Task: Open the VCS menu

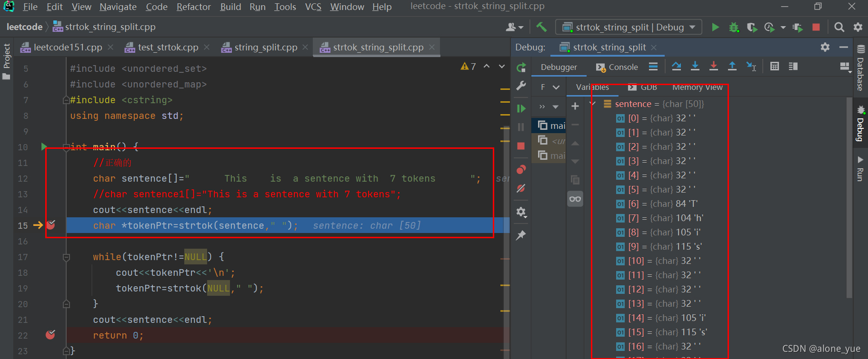Action: [313, 7]
